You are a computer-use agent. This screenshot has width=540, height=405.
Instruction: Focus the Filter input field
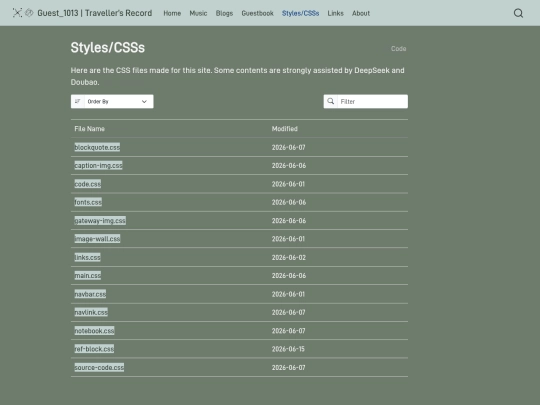click(372, 102)
